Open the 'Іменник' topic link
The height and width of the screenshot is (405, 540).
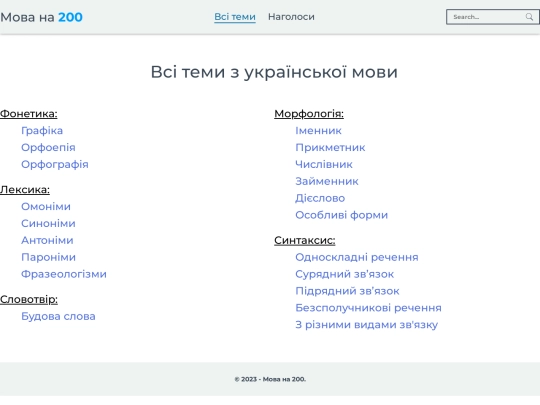point(318,131)
